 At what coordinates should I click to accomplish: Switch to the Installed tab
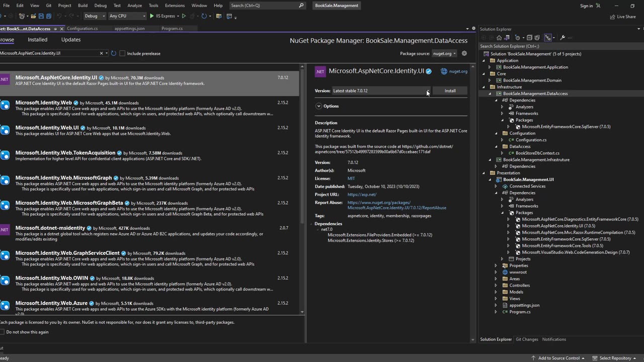(38, 40)
